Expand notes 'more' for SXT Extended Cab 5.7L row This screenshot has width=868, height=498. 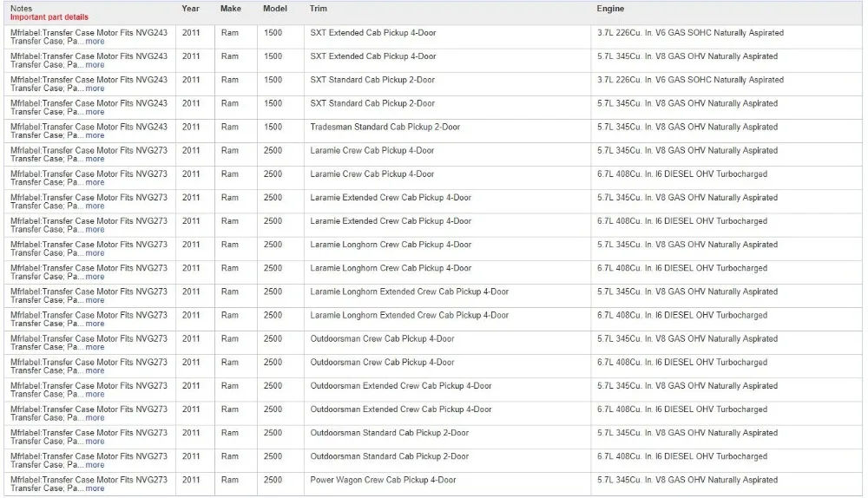point(95,65)
